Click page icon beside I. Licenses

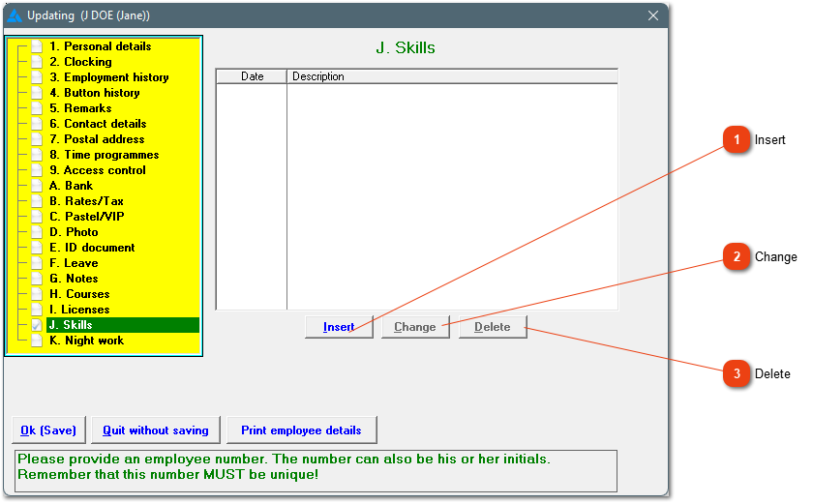pyautogui.click(x=37, y=311)
